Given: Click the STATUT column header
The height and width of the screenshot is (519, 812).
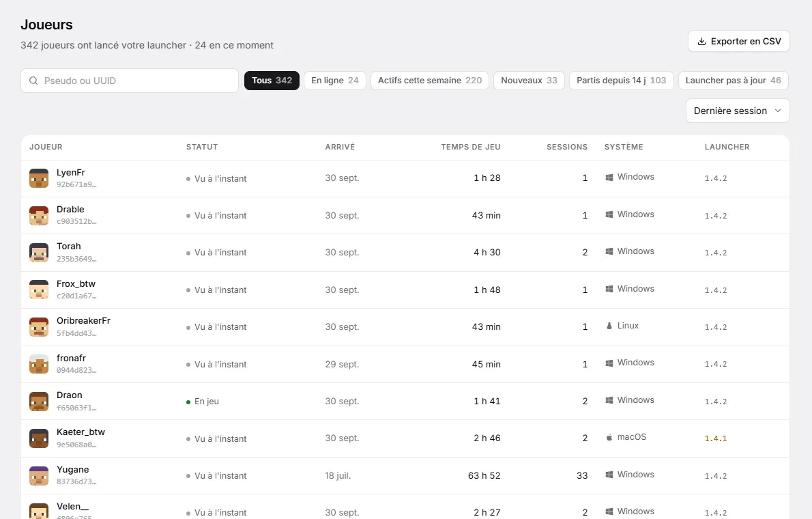Looking at the screenshot, I should click(202, 148).
